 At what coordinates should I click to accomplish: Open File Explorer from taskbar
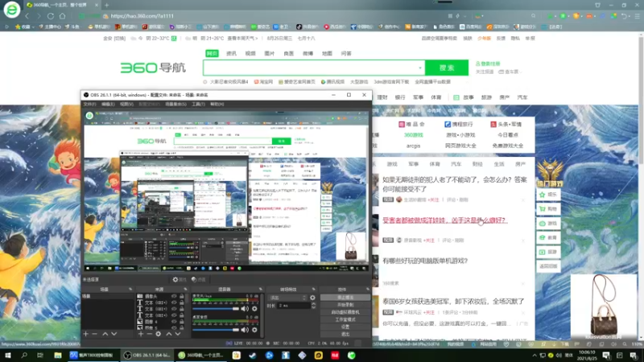coord(58,356)
